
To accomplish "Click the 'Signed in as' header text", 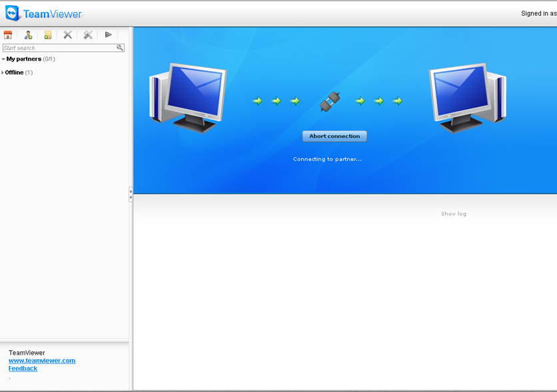I will click(539, 13).
